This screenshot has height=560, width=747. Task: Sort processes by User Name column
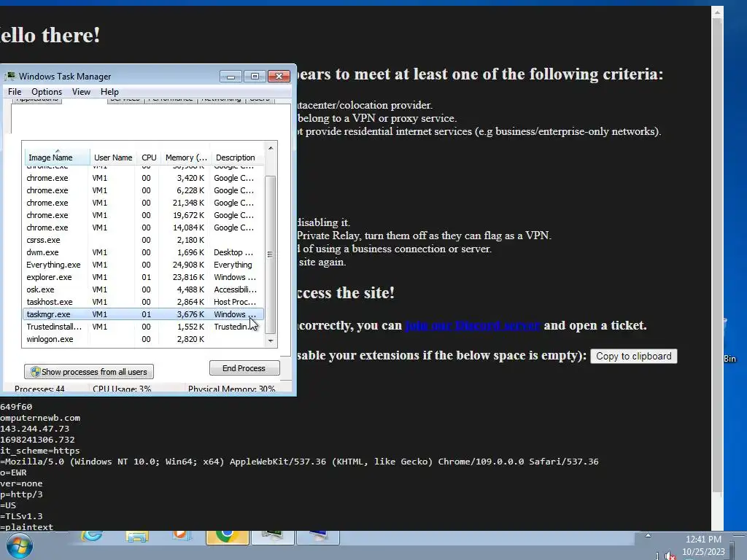113,157
